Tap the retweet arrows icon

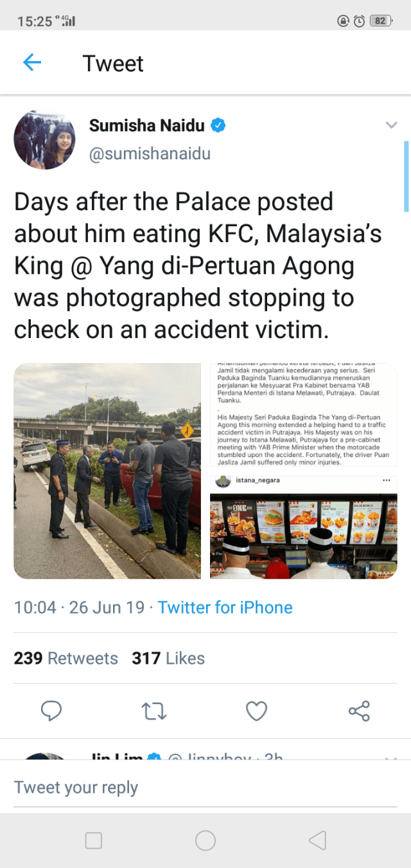tap(154, 711)
